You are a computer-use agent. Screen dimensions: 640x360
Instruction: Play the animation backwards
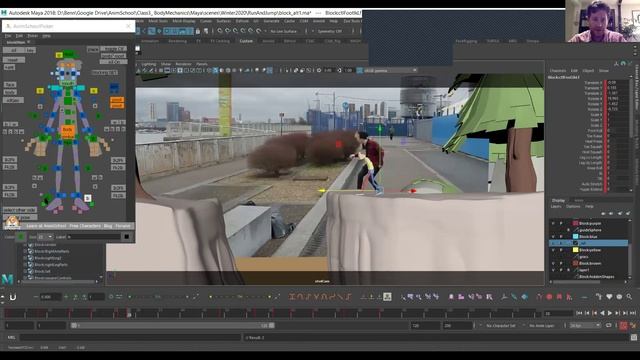tap(602, 313)
